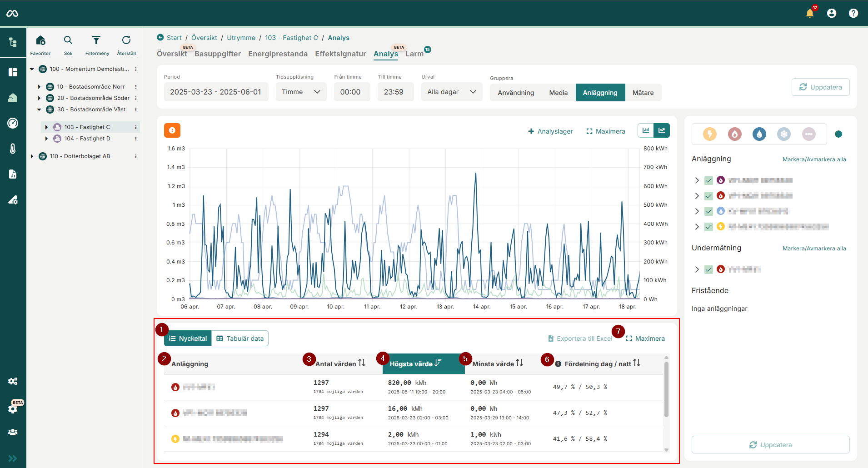Open the Filtermeny funnel icon
The image size is (868, 468).
click(x=96, y=40)
